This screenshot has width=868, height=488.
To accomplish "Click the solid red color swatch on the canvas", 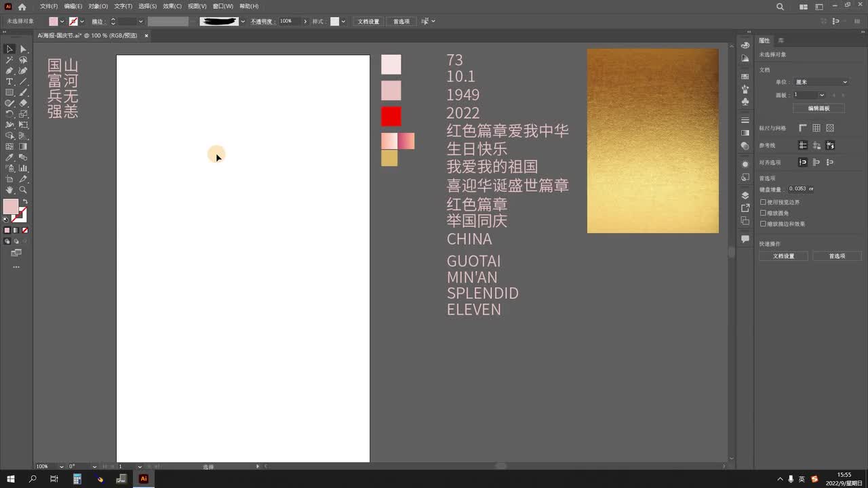I will tap(391, 116).
